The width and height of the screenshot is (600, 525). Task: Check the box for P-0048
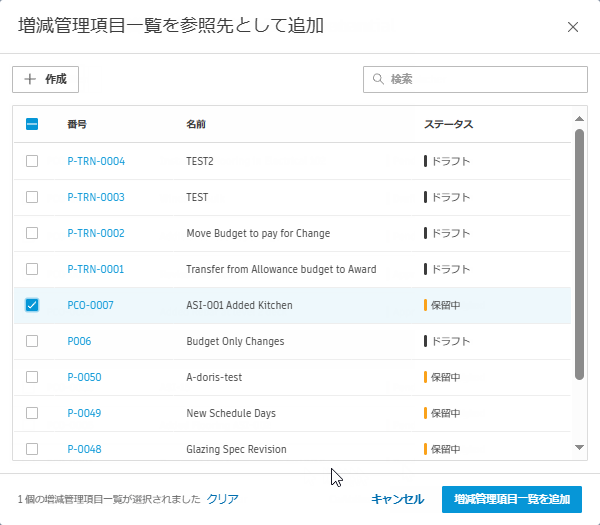click(32, 449)
